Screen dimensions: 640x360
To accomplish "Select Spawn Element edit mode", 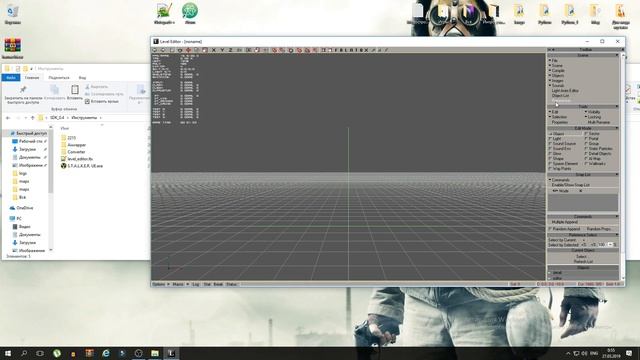I will coord(563,164).
